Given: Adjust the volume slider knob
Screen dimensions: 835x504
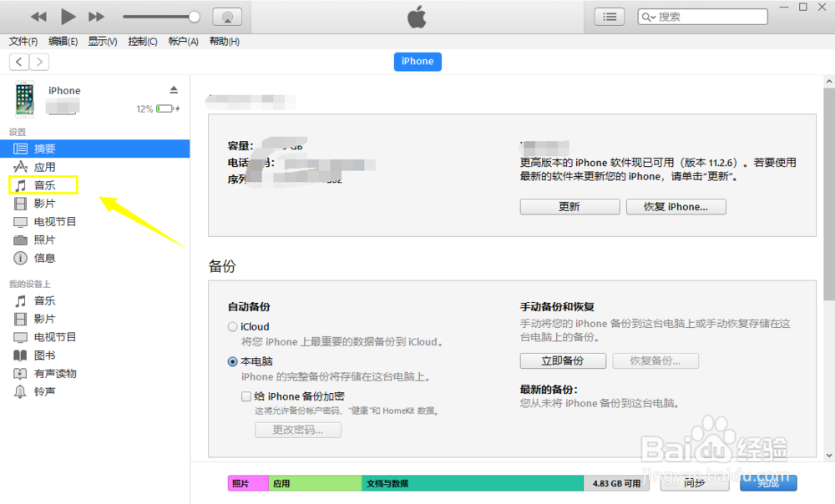Looking at the screenshot, I should tap(195, 17).
